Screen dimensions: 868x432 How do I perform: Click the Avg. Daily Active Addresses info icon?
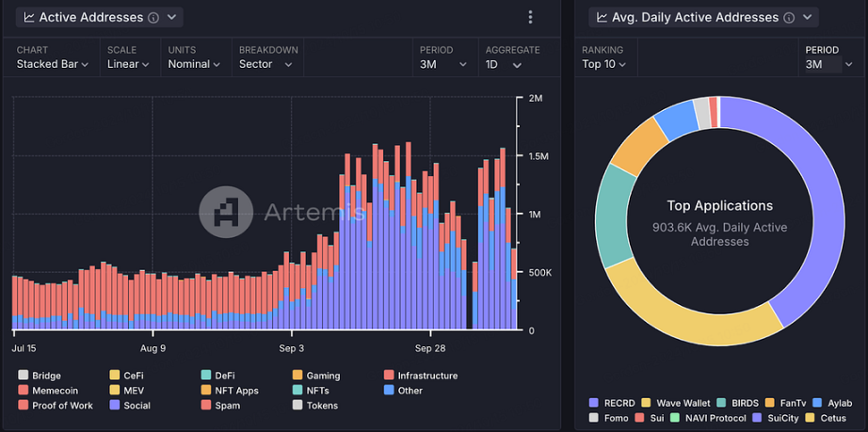click(x=790, y=18)
